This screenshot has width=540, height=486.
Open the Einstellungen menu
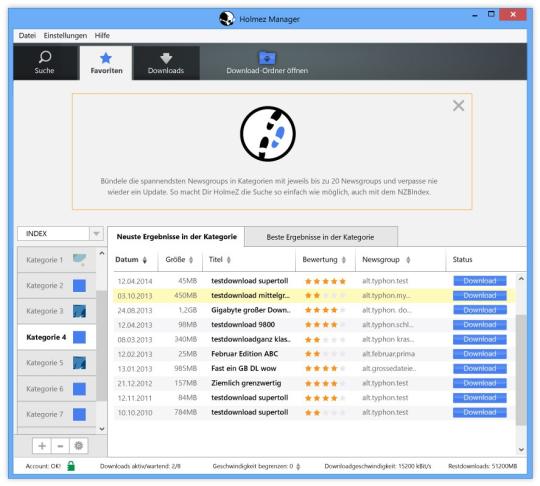click(65, 35)
